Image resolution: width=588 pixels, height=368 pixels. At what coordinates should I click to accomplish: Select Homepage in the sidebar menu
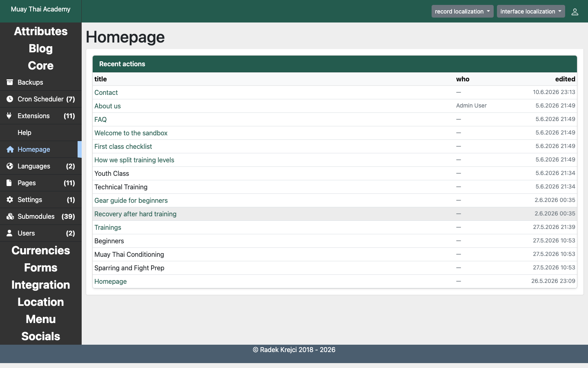pyautogui.click(x=41, y=149)
